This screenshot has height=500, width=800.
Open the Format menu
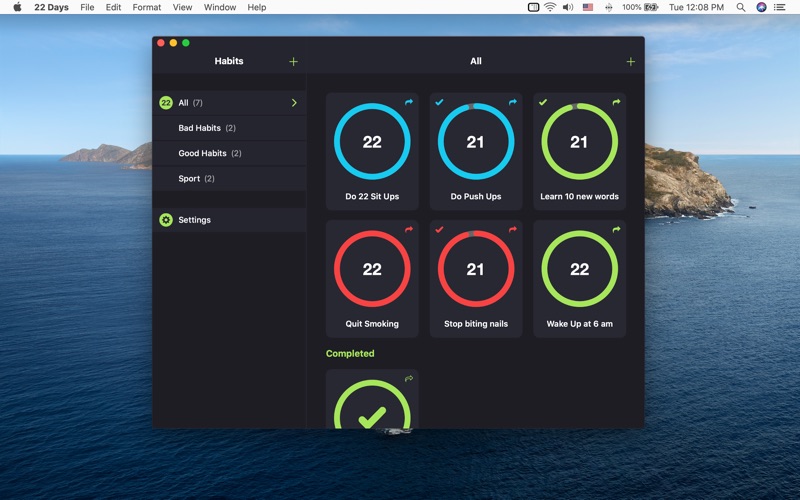click(x=147, y=7)
